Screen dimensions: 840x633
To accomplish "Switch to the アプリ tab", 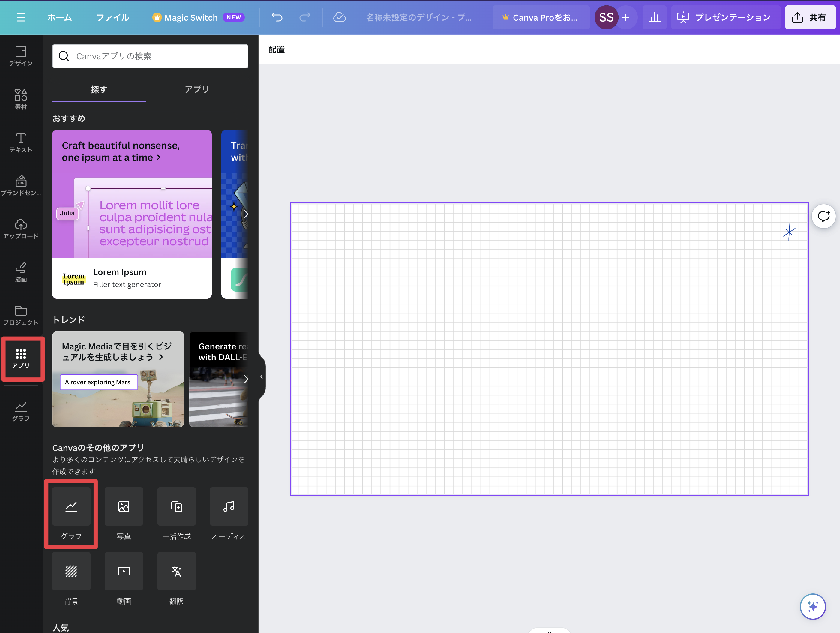I will [x=197, y=90].
